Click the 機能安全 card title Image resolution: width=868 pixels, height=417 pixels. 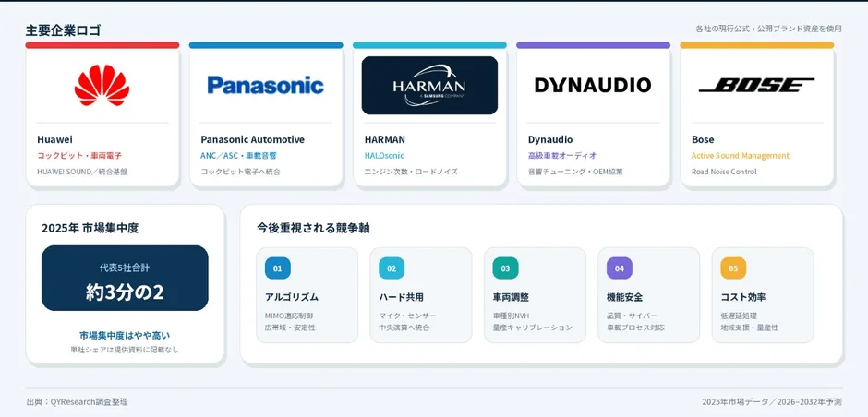pyautogui.click(x=625, y=297)
